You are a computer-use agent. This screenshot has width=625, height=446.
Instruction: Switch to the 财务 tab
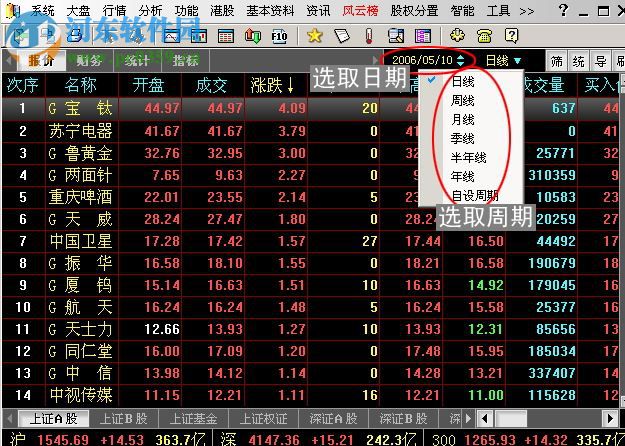(89, 61)
